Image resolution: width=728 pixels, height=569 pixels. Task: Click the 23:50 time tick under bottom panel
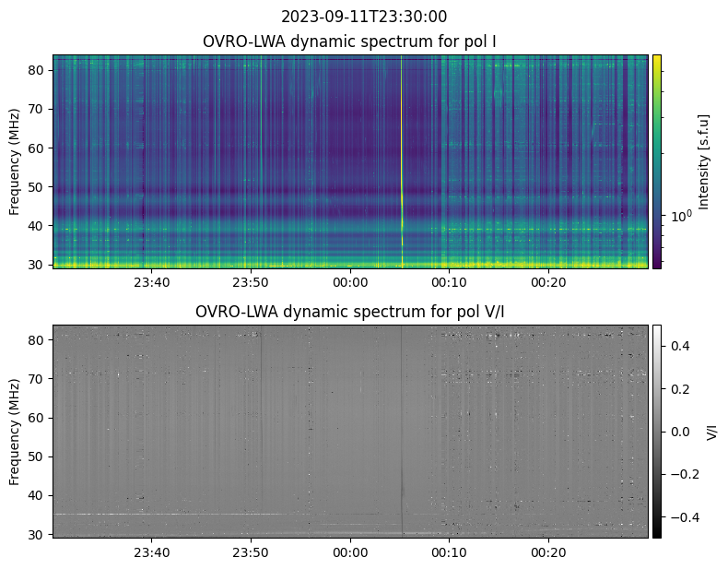coord(251,552)
